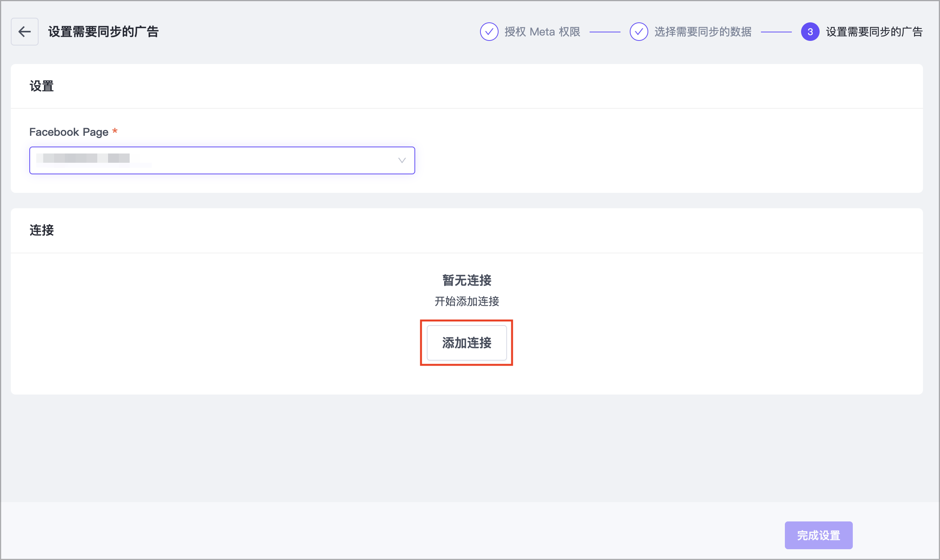Click the connector line after 授权 Meta 权限

pyautogui.click(x=605, y=32)
